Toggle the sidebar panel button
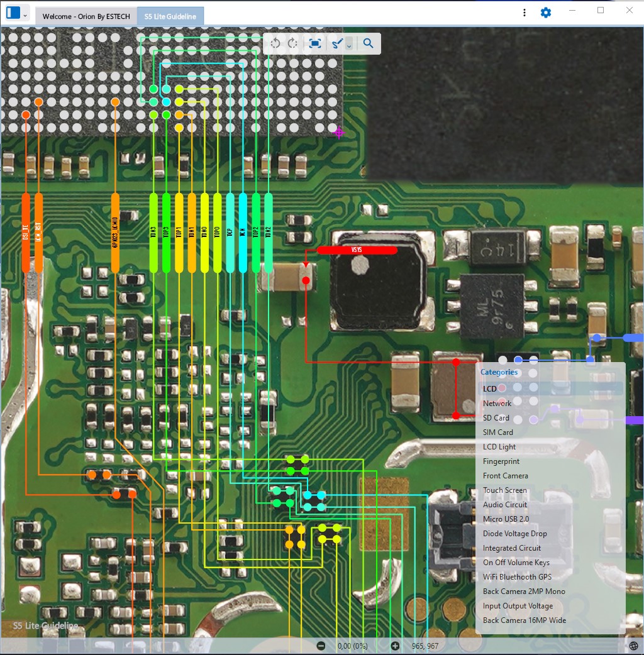644x655 pixels. point(13,13)
